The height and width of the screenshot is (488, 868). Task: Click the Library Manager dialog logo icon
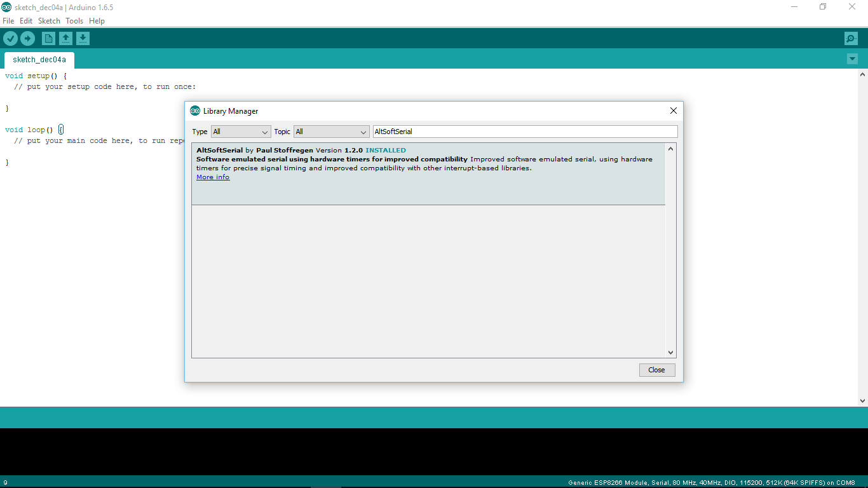tap(195, 111)
